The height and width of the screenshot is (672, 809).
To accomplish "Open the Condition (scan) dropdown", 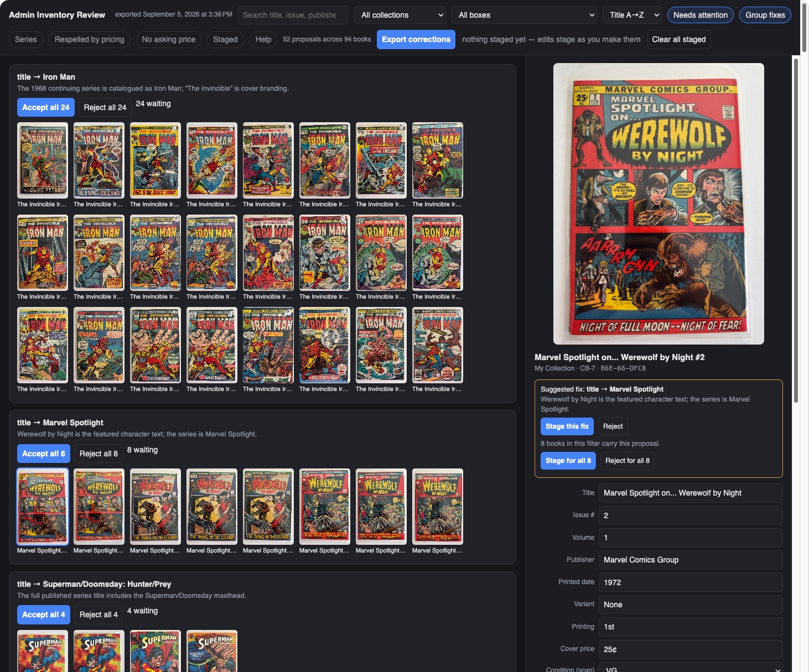I will tap(691, 667).
